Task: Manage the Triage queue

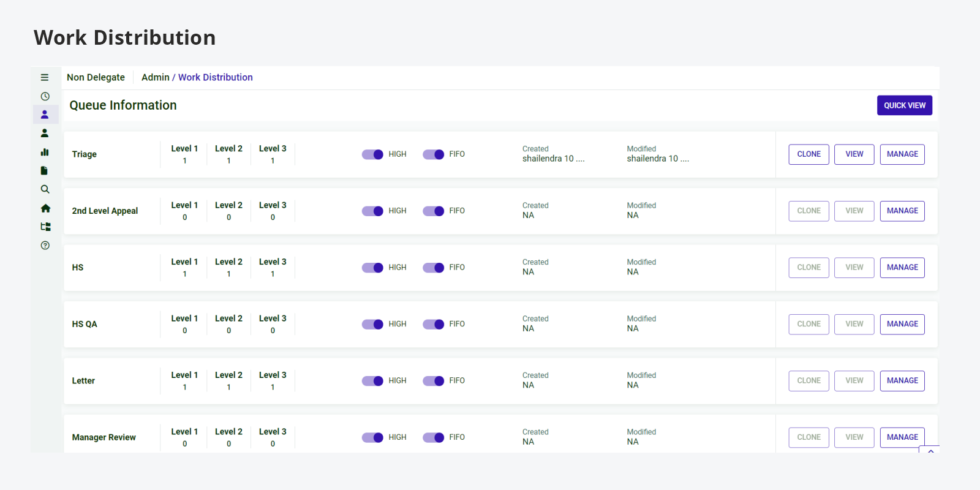Action: coord(902,154)
